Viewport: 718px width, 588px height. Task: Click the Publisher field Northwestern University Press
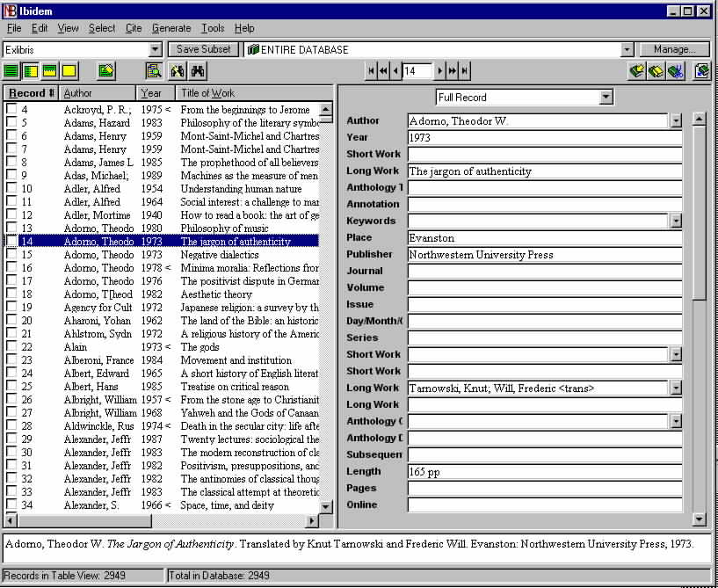tap(545, 255)
